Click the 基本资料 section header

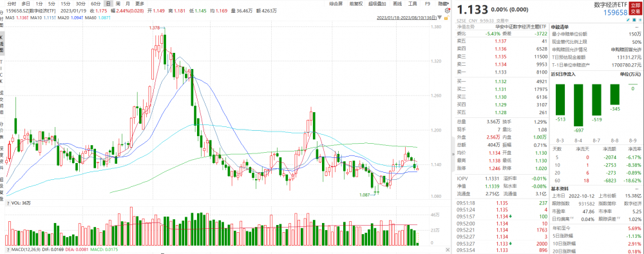560,188
